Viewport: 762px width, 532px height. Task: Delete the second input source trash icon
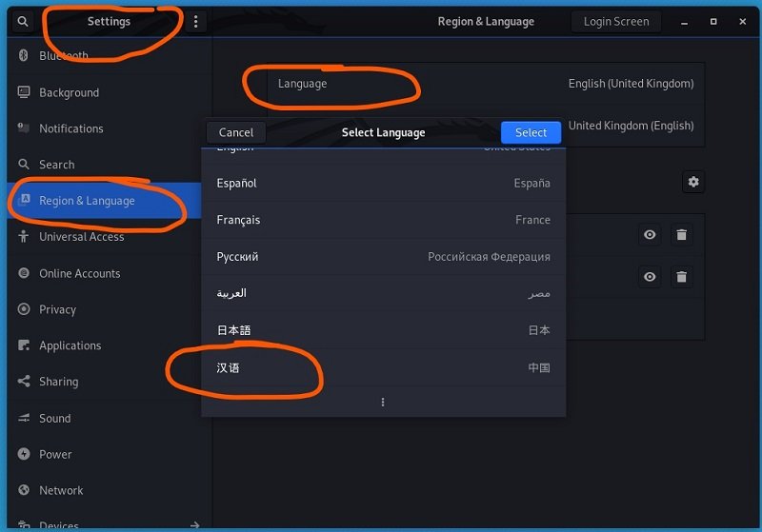pyautogui.click(x=681, y=277)
